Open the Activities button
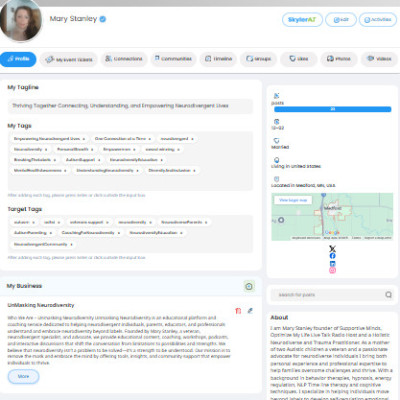This screenshot has width=400, height=400. tap(378, 20)
